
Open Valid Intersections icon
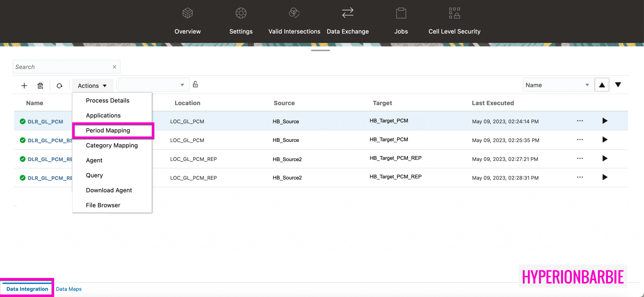[x=294, y=13]
